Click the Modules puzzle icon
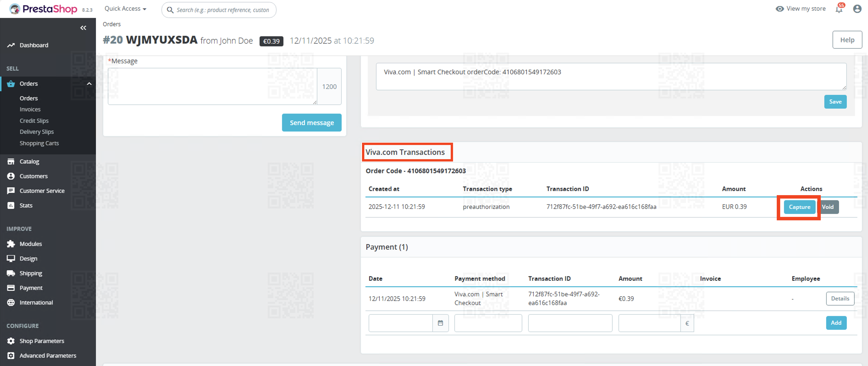868x366 pixels. 11,244
